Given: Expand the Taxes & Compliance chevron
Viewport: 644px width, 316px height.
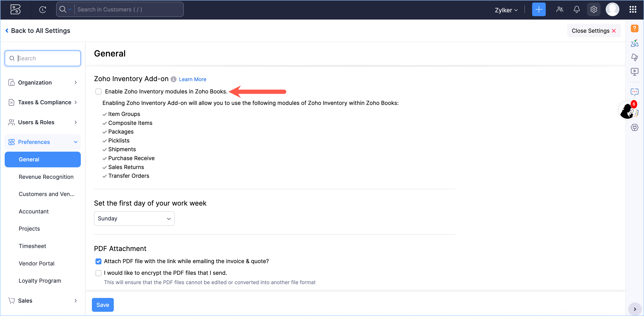Looking at the screenshot, I should (x=76, y=102).
